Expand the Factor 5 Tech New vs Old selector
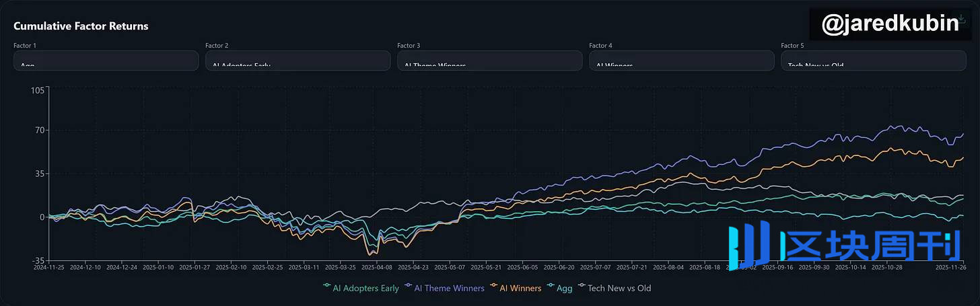 click(x=873, y=61)
